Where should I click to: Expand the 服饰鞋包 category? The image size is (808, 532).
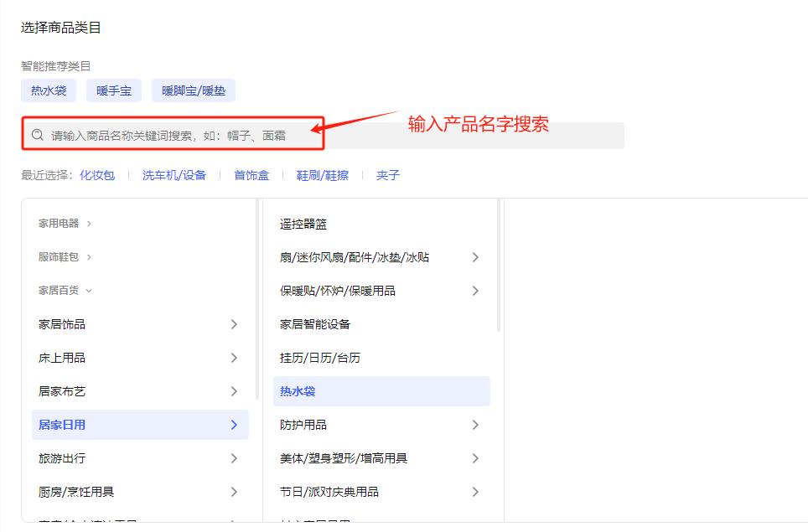(61, 257)
